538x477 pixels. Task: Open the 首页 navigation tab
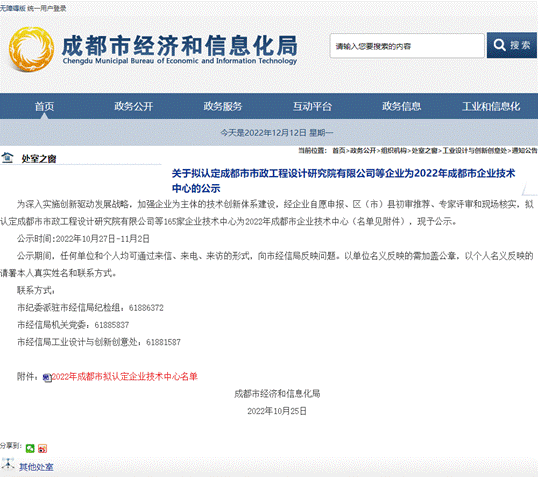click(44, 106)
